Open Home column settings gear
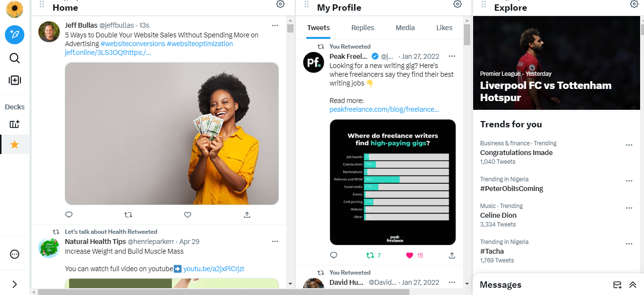The width and height of the screenshot is (644, 295). [x=280, y=4]
